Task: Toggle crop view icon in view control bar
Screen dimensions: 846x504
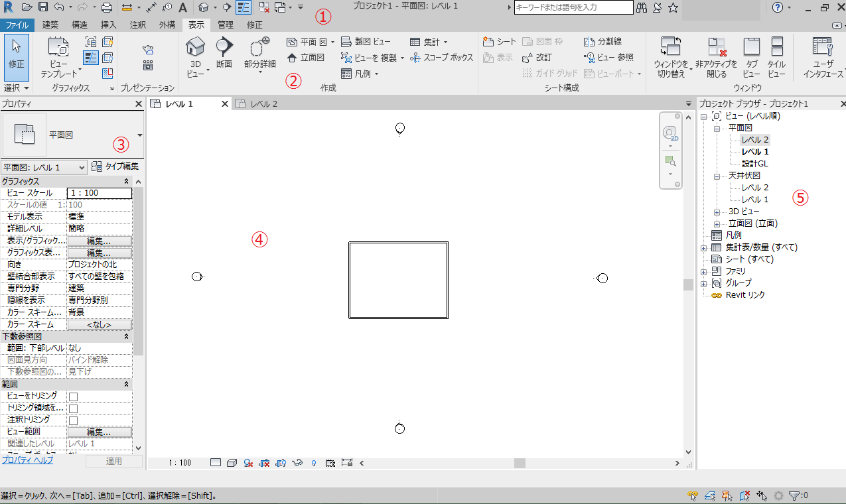Action: (265, 463)
